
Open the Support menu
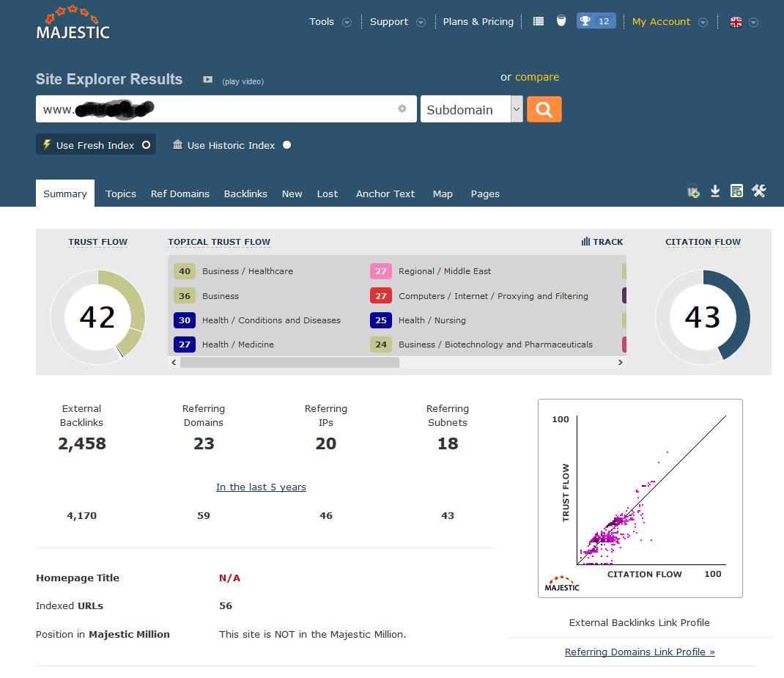(x=389, y=21)
